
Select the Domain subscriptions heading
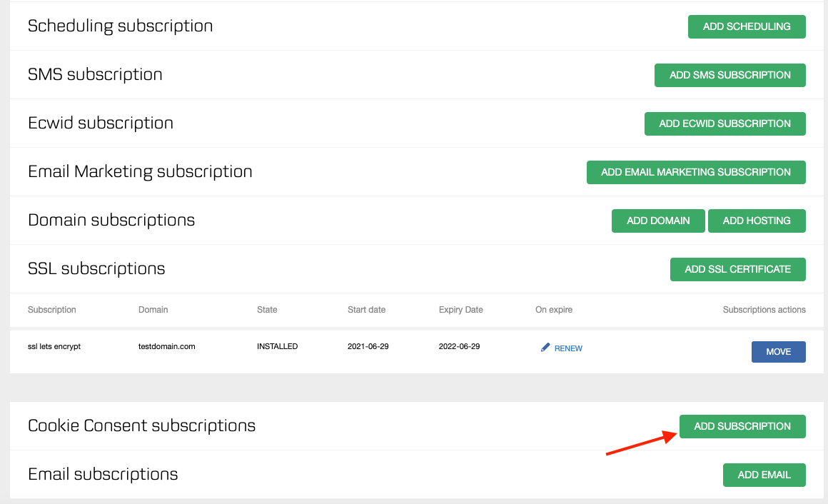pyautogui.click(x=111, y=221)
